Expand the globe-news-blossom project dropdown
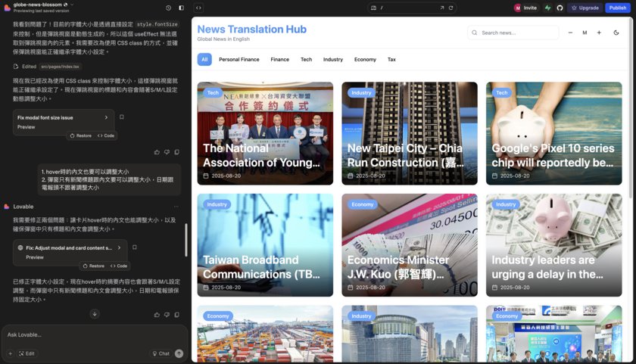636x364 pixels. [x=72, y=5]
